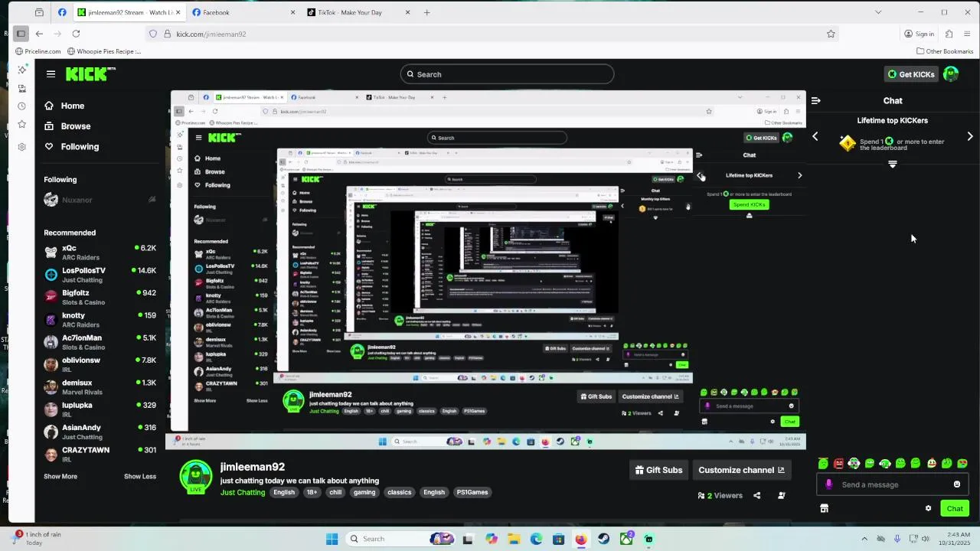Open LosPollosTV recommended channel

(x=100, y=275)
